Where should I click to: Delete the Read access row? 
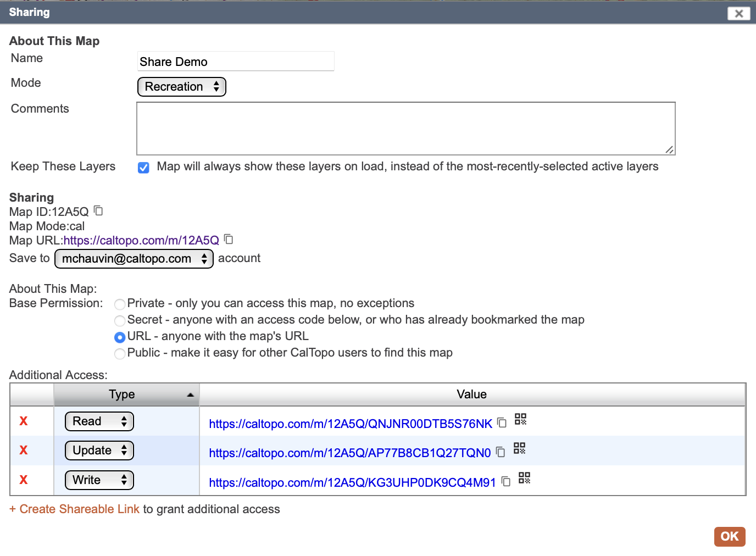pyautogui.click(x=24, y=421)
